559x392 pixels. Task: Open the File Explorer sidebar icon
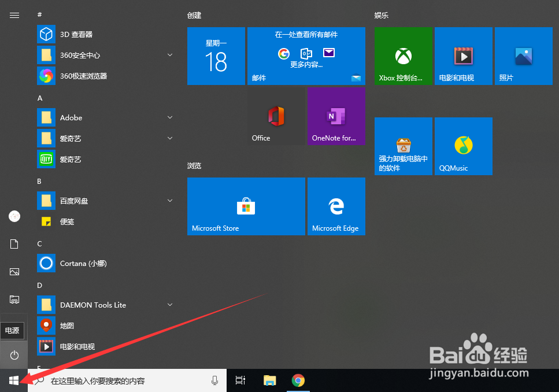coord(14,299)
